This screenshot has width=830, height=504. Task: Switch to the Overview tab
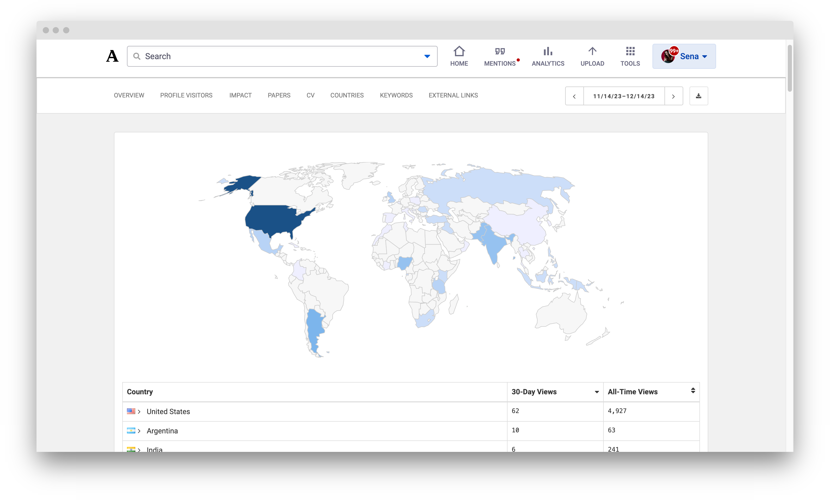[129, 95]
